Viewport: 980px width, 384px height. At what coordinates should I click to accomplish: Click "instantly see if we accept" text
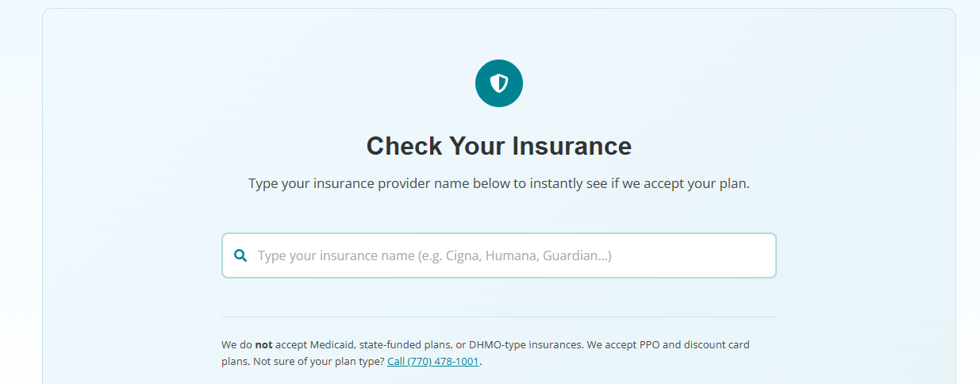tap(605, 183)
